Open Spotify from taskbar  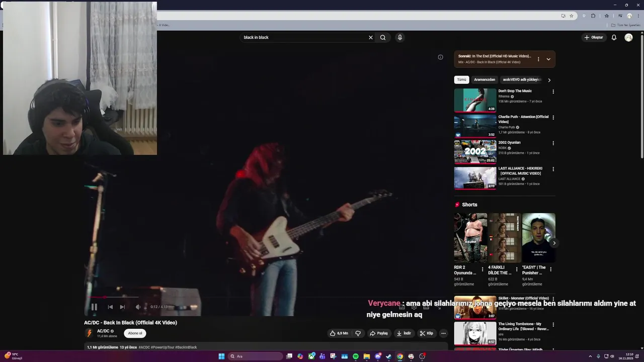tap(356, 356)
